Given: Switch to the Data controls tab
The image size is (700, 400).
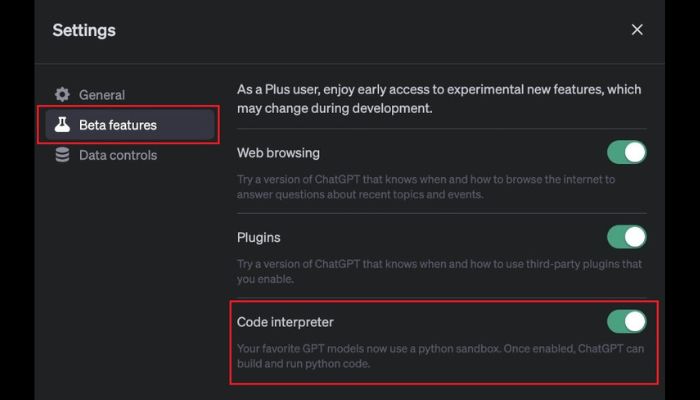Looking at the screenshot, I should click(x=118, y=155).
